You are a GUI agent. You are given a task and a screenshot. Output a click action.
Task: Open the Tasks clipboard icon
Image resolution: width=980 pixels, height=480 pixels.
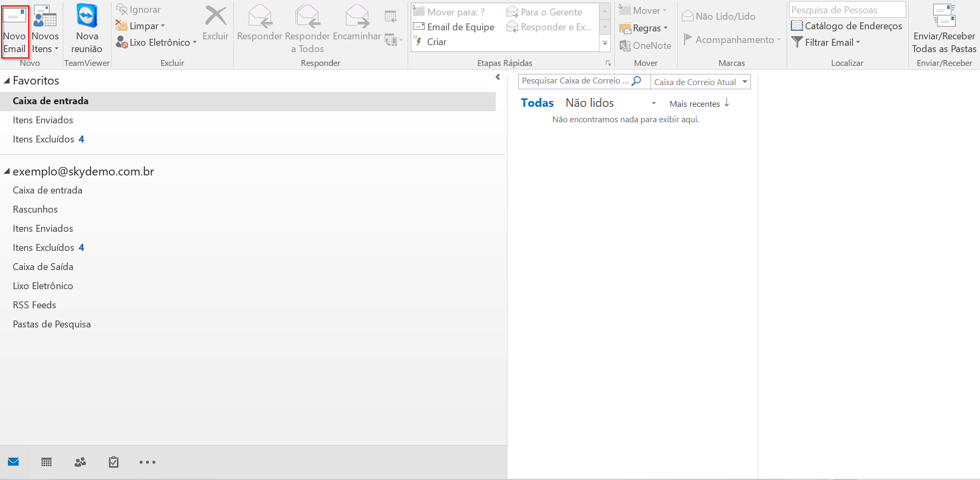(113, 462)
